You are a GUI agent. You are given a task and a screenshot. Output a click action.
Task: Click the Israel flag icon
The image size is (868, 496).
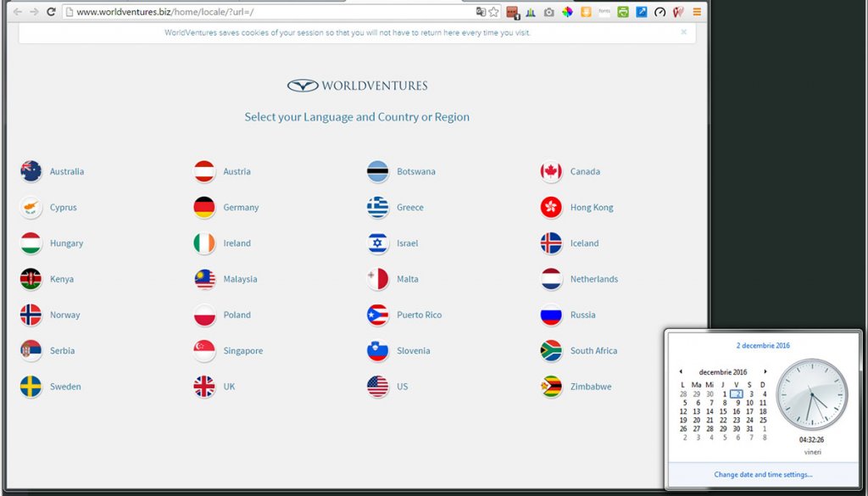point(377,243)
